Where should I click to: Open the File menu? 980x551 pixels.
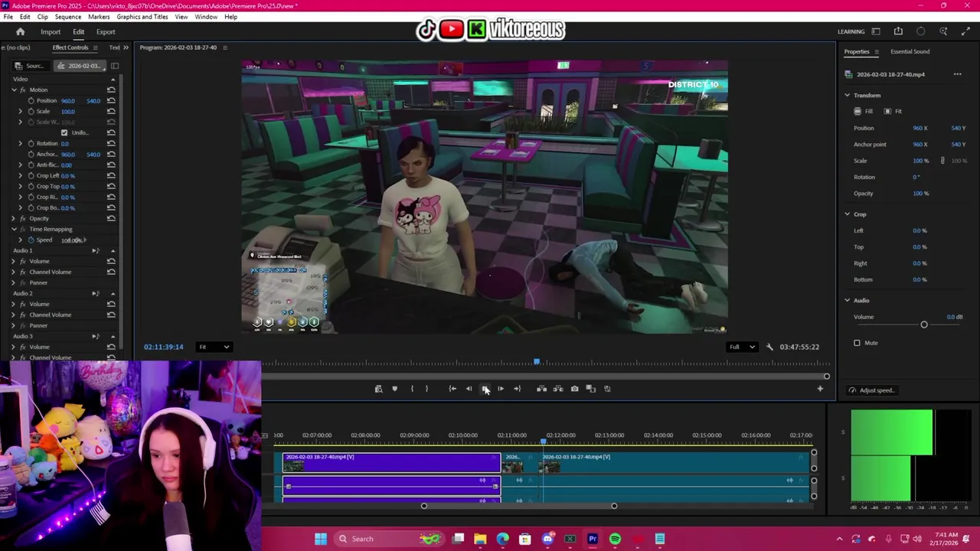[8, 16]
